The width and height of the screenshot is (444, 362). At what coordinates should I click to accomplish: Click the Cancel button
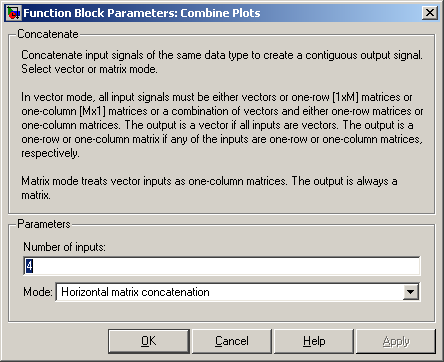(x=232, y=341)
